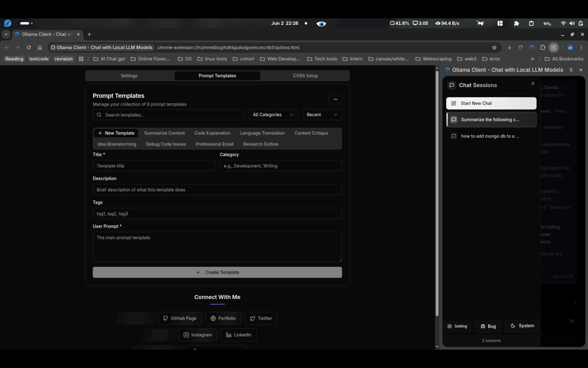Image resolution: width=588 pixels, height=368 pixels.
Task: Bookmark this page with the star icon
Action: point(494,47)
